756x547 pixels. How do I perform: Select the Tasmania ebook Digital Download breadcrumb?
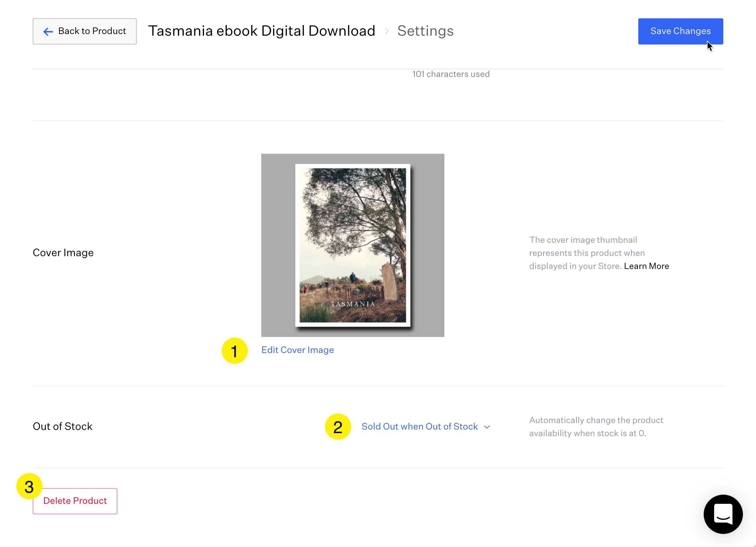(262, 31)
